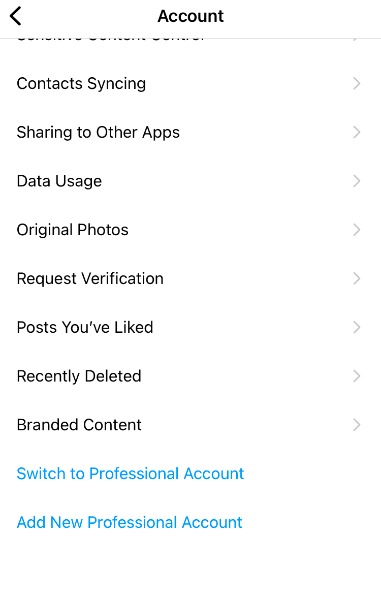
Task: Click Add New Professional Account link
Action: coord(129,522)
